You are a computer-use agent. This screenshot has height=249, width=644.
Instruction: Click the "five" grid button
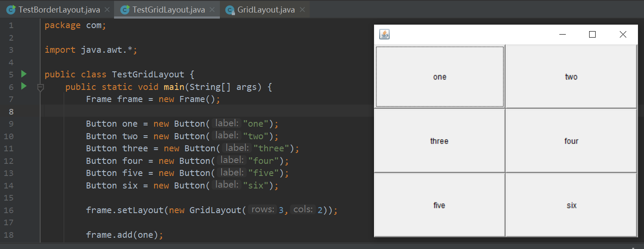coord(439,205)
